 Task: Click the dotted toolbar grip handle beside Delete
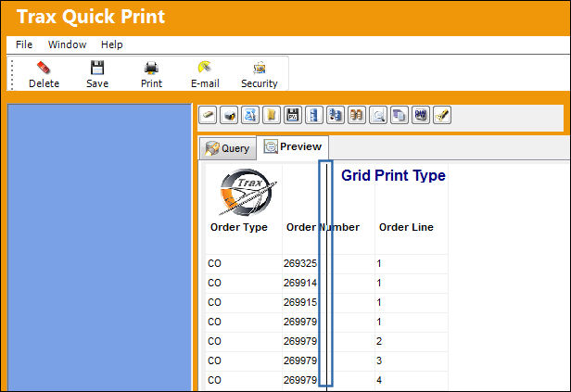(x=12, y=74)
